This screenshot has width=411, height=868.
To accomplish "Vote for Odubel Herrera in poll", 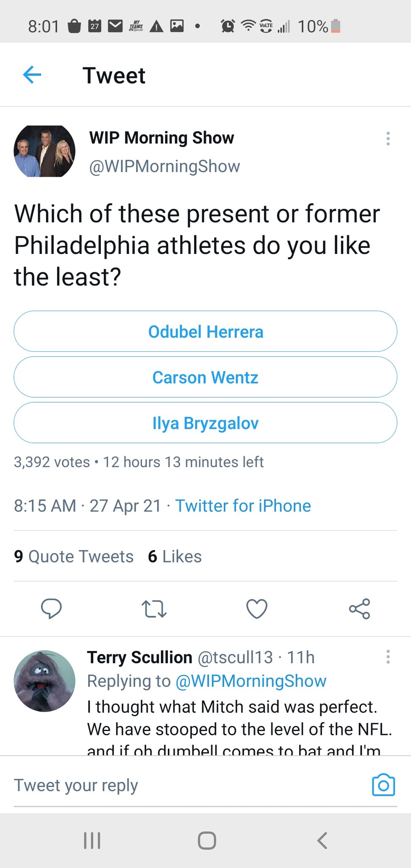I will tap(205, 331).
